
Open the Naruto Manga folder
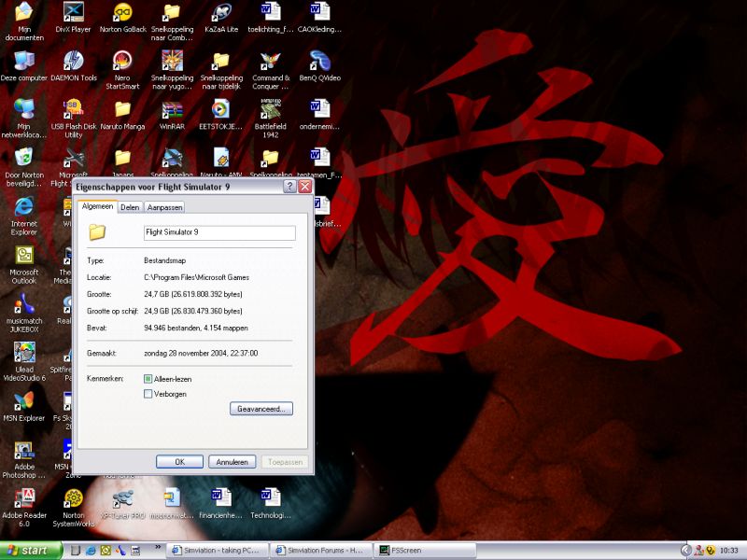122,111
